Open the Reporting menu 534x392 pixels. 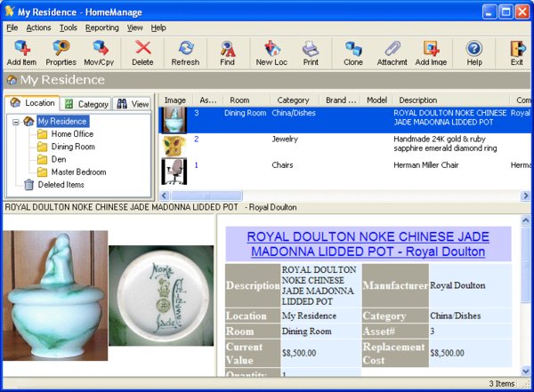point(101,28)
